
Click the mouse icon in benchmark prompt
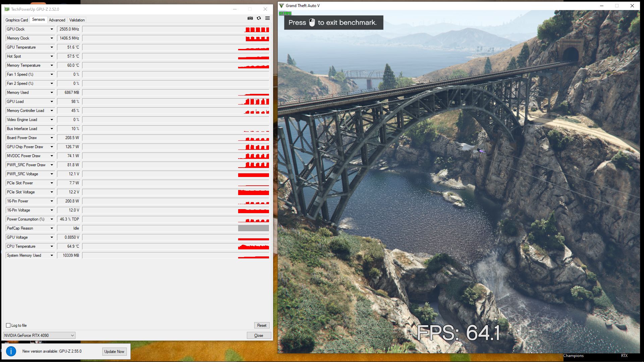coord(312,22)
